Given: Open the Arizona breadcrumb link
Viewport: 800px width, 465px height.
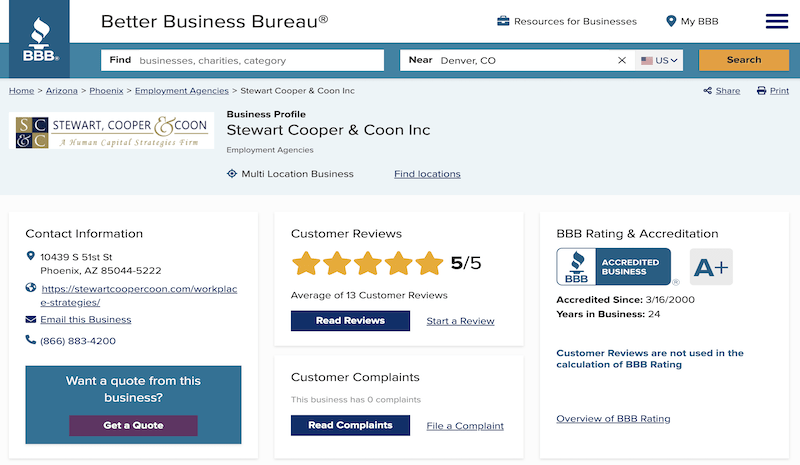Looking at the screenshot, I should (x=62, y=90).
